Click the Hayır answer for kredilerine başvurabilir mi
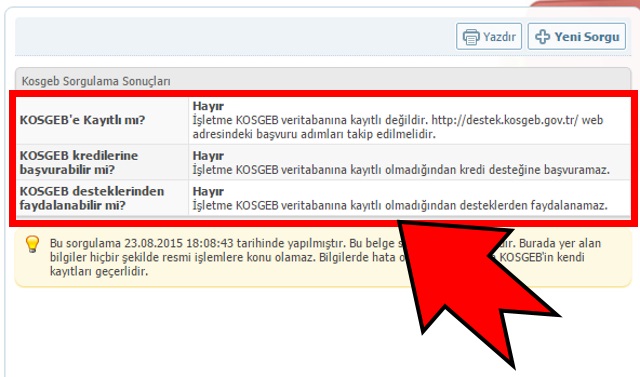The height and width of the screenshot is (377, 640). coord(208,155)
